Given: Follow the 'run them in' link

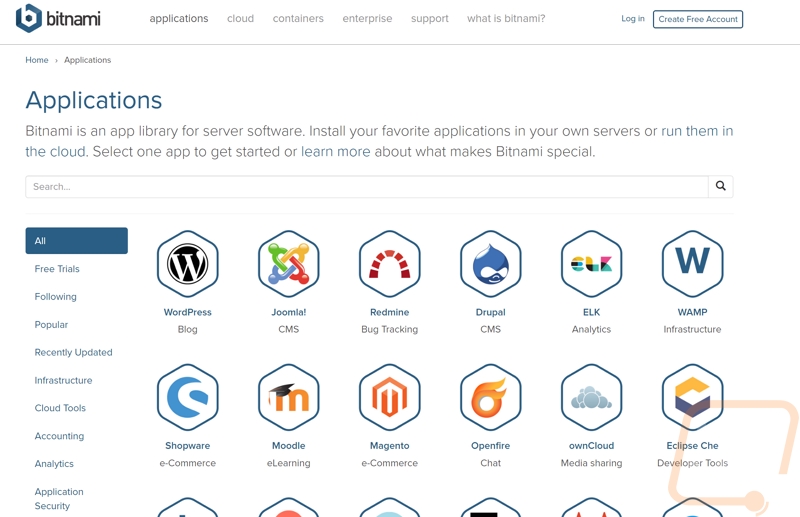Looking at the screenshot, I should pyautogui.click(x=697, y=131).
